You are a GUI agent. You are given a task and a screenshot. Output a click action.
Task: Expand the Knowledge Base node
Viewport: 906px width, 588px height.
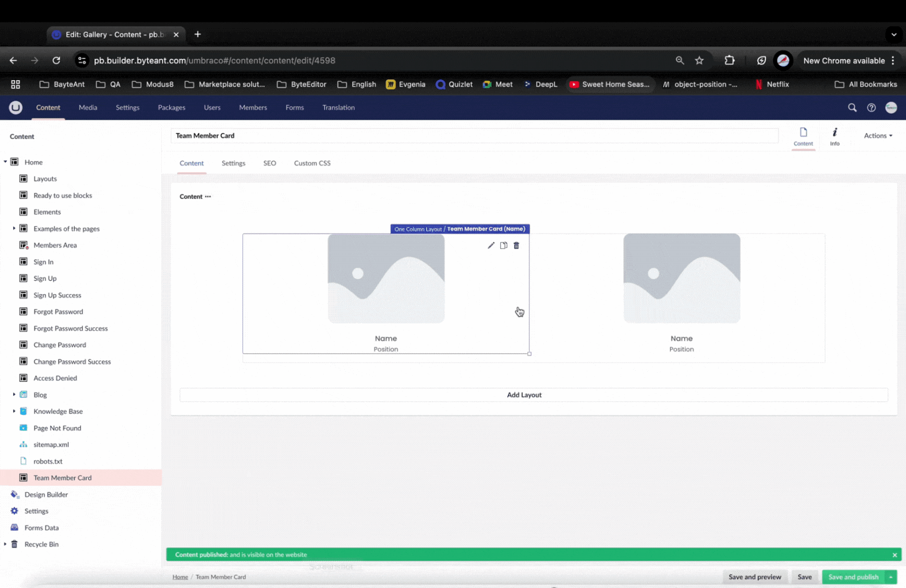point(14,411)
